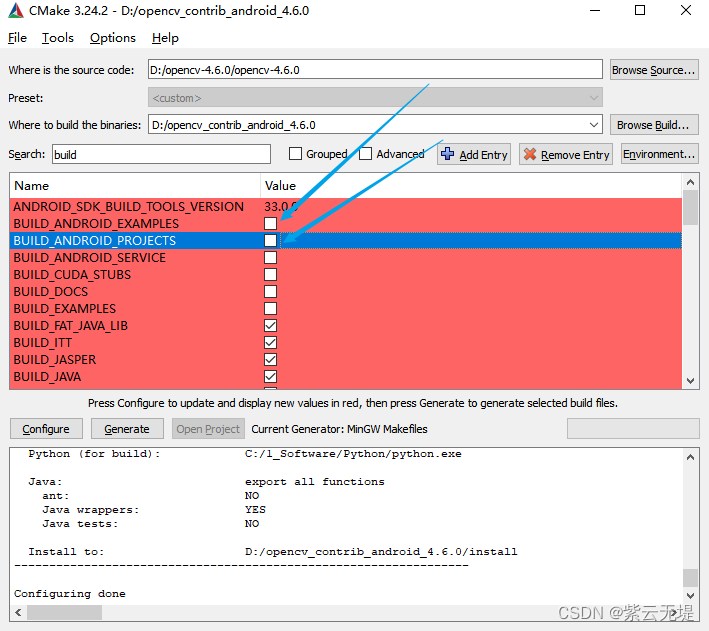
Task: Select BUILD_FAT_JAVA_LIB row name
Action: (x=71, y=326)
